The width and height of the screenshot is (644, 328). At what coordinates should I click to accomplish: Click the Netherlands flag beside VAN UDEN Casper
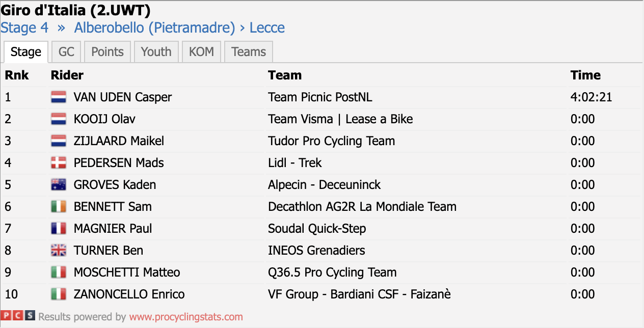(x=59, y=97)
